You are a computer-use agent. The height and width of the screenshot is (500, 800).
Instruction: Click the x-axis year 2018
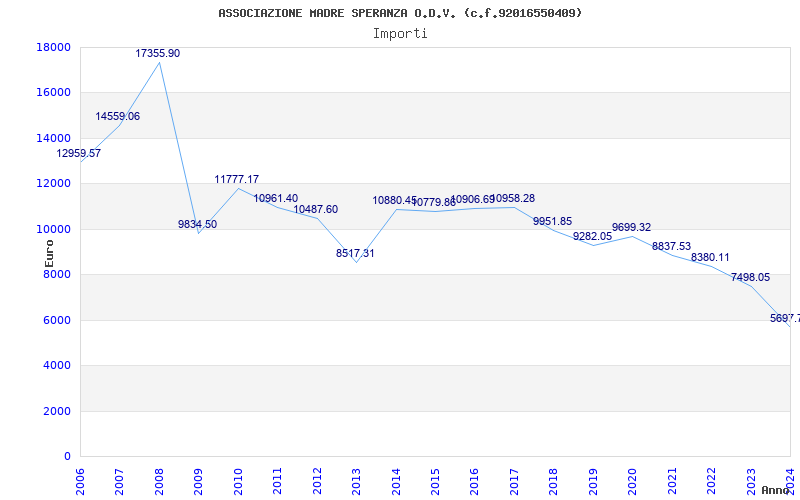tap(554, 481)
